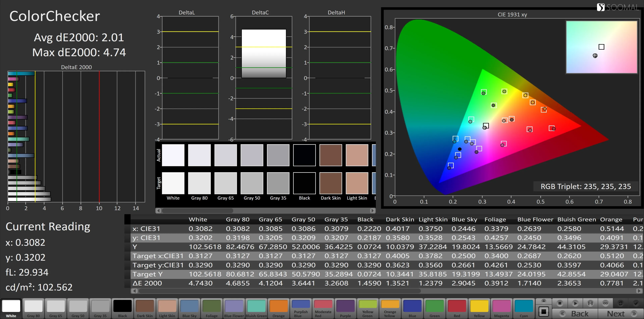
Task: Click the Max dE2000: 4.74 text
Action: 79,52
